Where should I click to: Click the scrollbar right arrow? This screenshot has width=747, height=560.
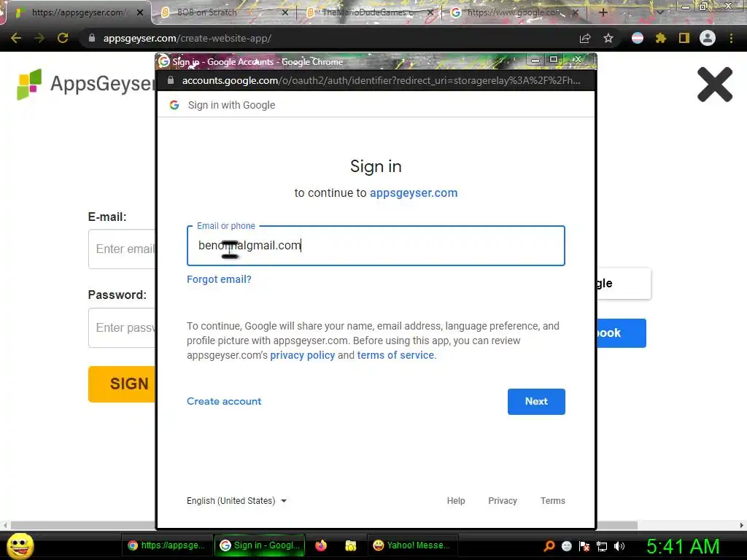(741, 525)
